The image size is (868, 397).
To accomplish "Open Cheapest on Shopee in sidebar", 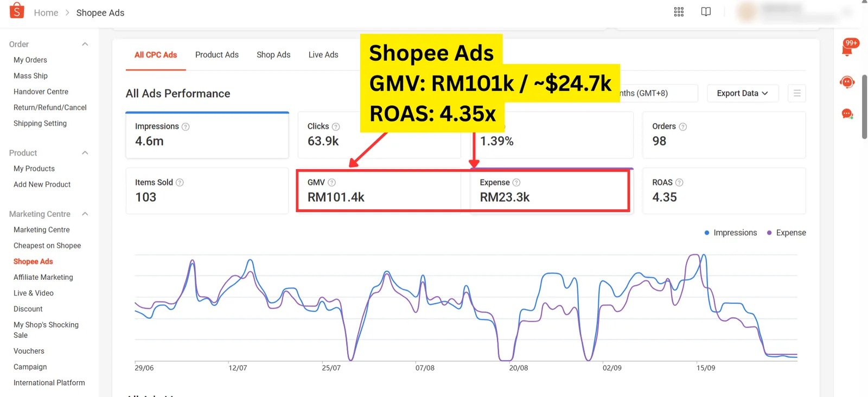I will 47,246.
